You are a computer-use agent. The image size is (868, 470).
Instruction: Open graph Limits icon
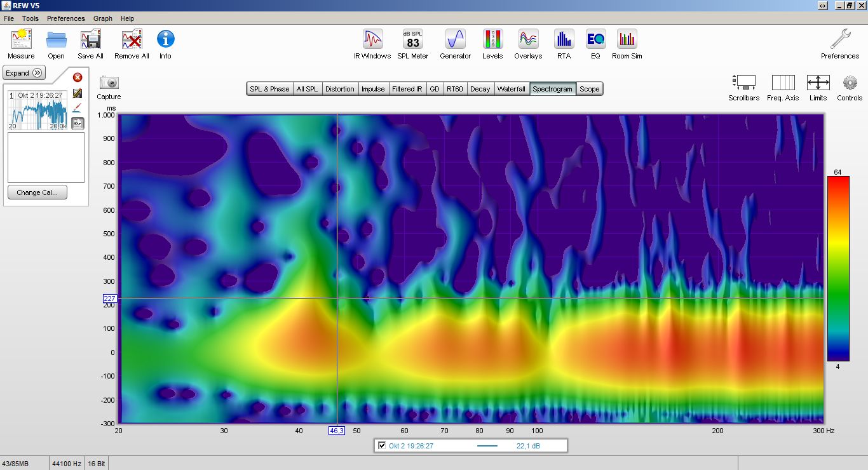point(818,83)
